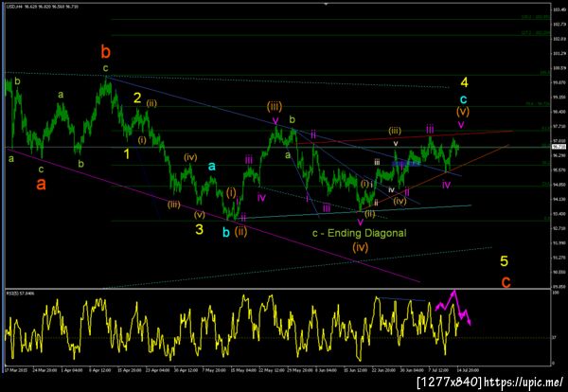
Task: Click the small blue rectangle on the chart
Action: click(406, 164)
